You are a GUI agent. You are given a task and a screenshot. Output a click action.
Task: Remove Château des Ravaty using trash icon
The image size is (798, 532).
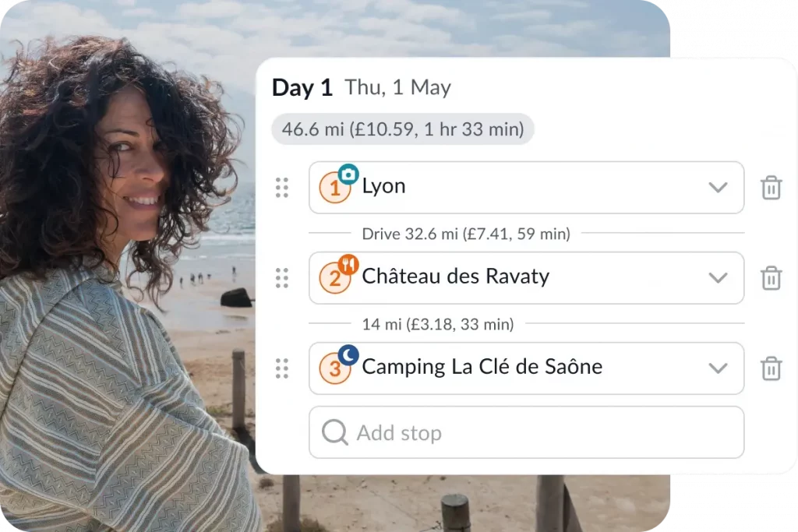[x=771, y=278]
